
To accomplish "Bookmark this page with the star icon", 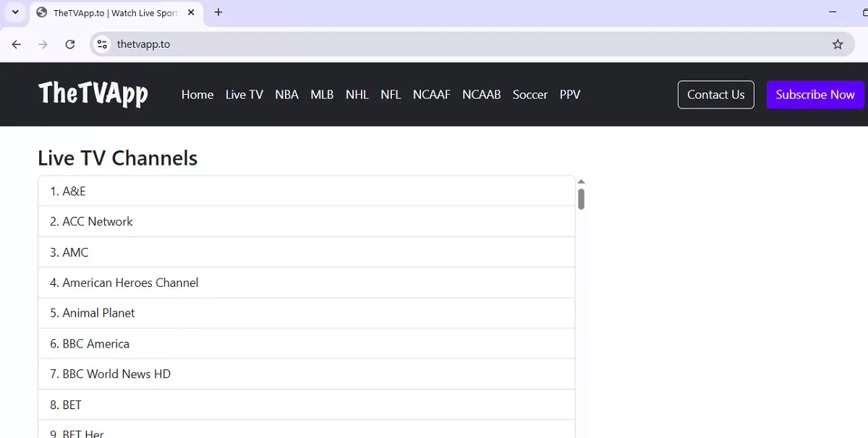I will (838, 44).
